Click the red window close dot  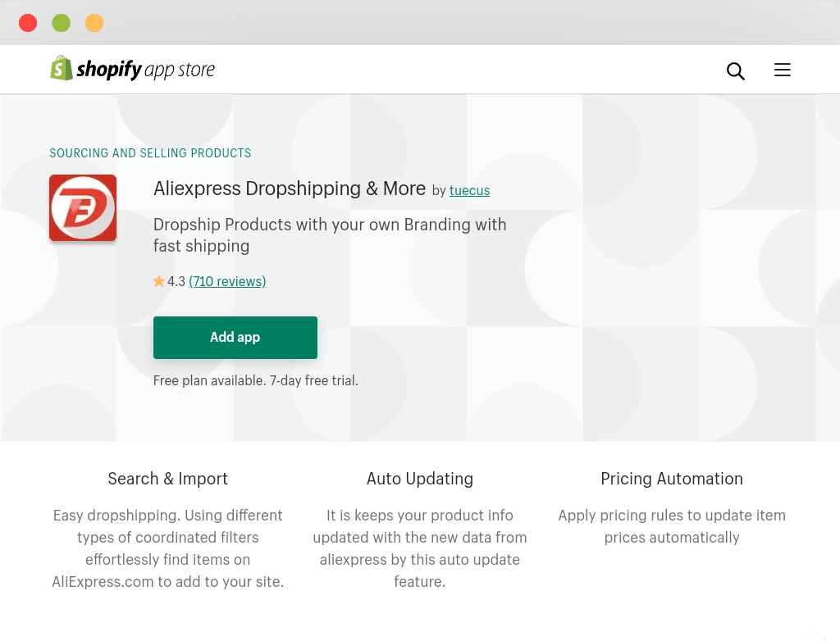[28, 23]
